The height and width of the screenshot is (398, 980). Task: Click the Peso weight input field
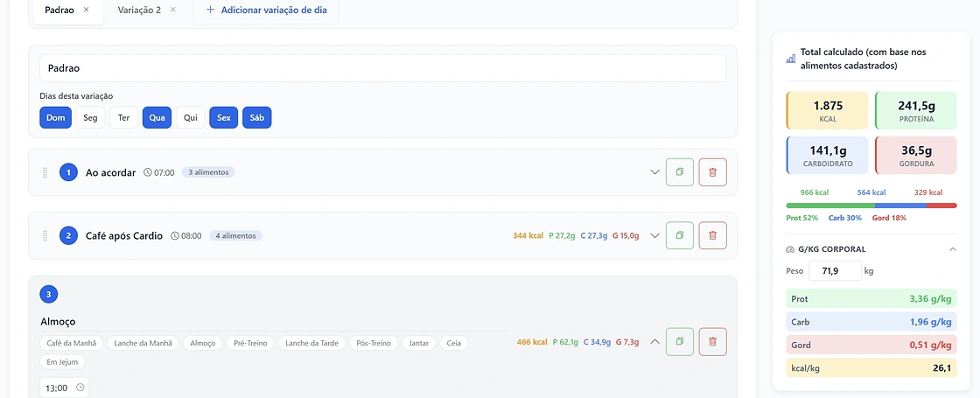tap(834, 271)
